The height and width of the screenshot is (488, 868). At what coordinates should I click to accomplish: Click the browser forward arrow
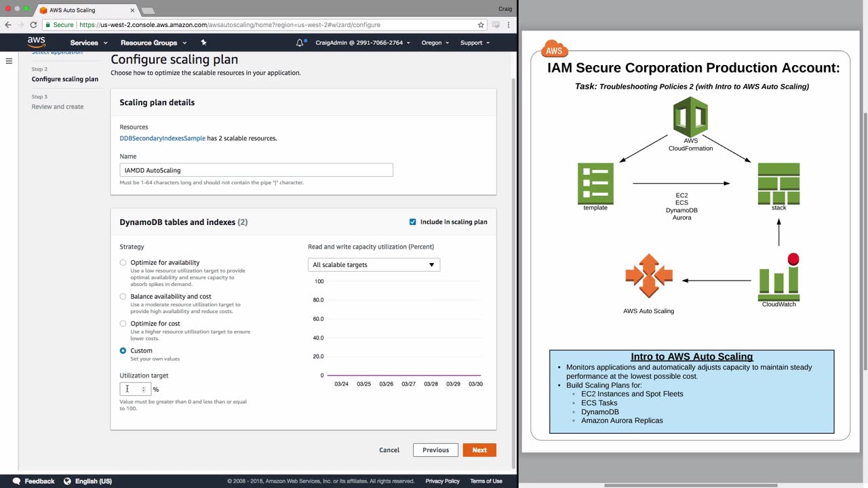[21, 25]
